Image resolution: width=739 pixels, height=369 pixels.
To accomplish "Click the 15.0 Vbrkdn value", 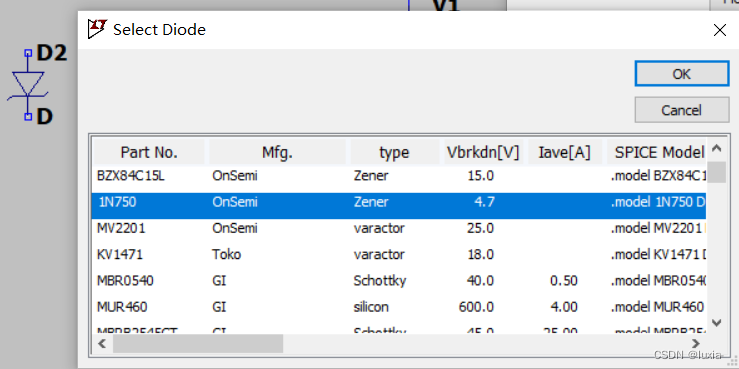I will coord(480,176).
